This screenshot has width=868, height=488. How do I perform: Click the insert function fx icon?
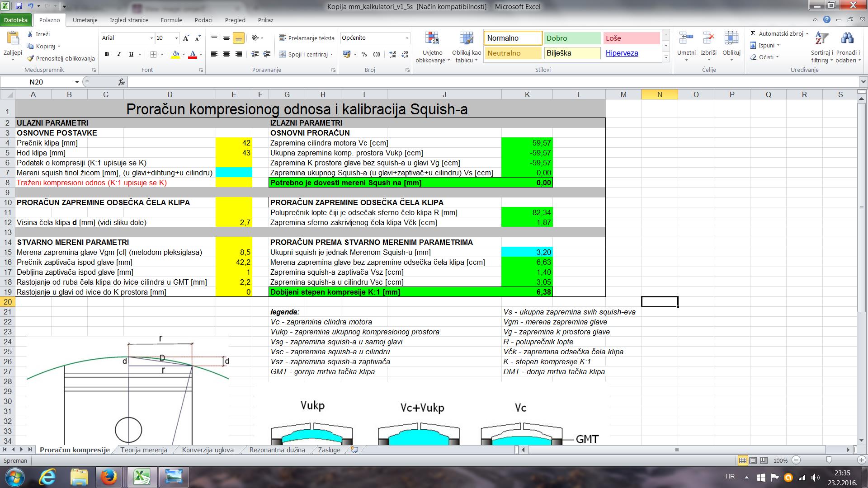click(121, 82)
